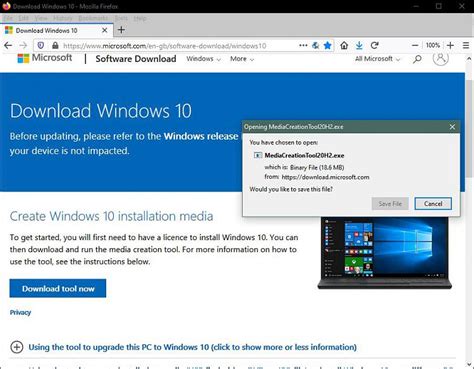Zoom out with the minus button
This screenshot has height=369, width=474.
pyautogui.click(x=415, y=45)
